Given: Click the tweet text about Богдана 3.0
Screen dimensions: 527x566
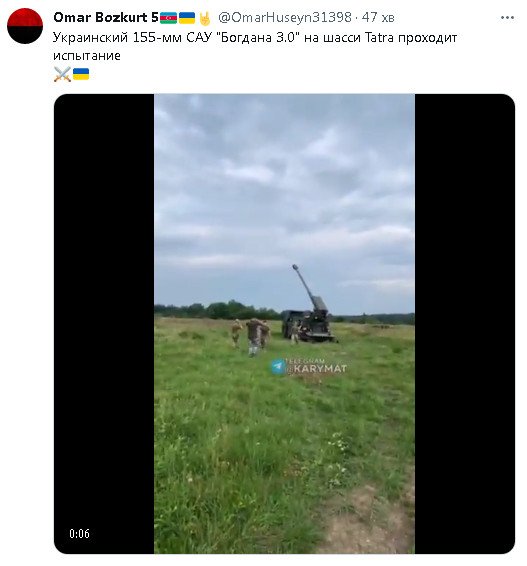Looking at the screenshot, I should tap(255, 46).
